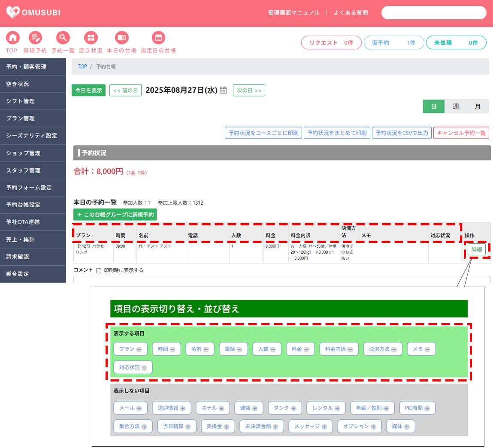Click the search field in the header

pyautogui.click(x=434, y=13)
